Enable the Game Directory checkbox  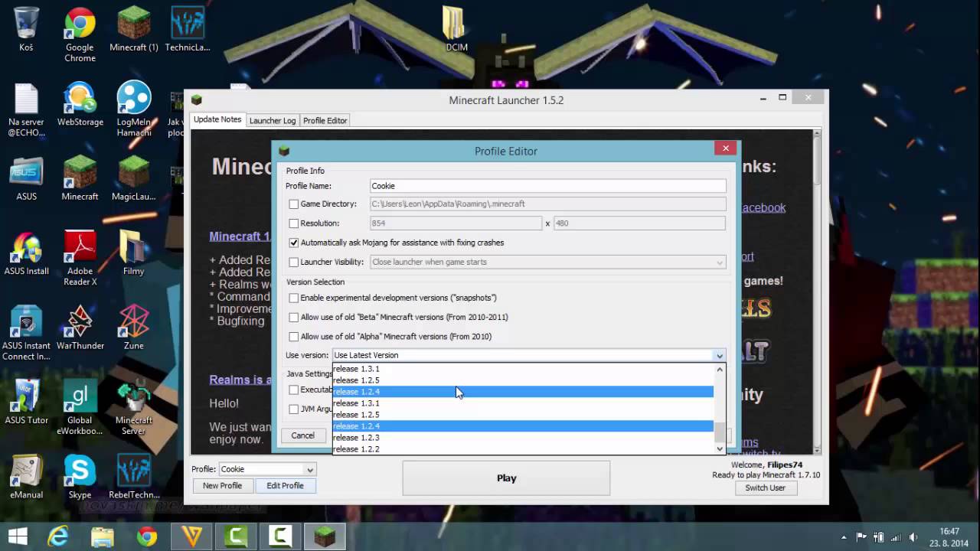[293, 204]
